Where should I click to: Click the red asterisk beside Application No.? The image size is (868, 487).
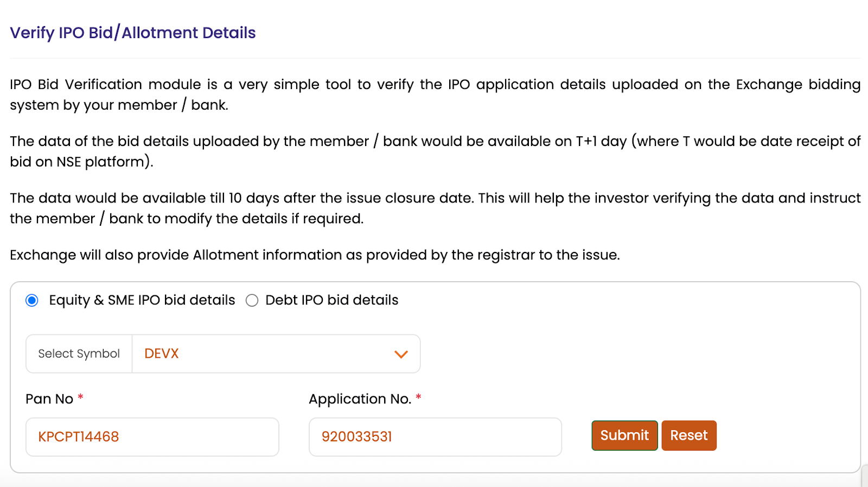tap(418, 397)
